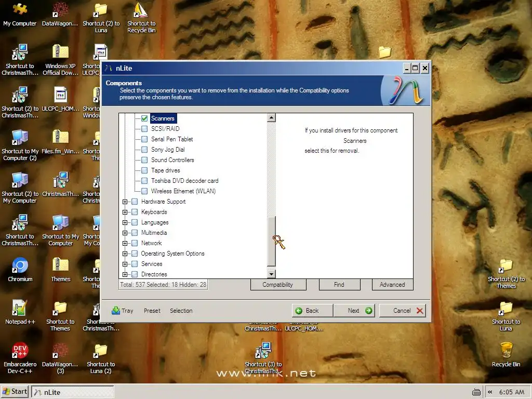Select Shortcut (2) to My Computer icon

[x=20, y=188]
